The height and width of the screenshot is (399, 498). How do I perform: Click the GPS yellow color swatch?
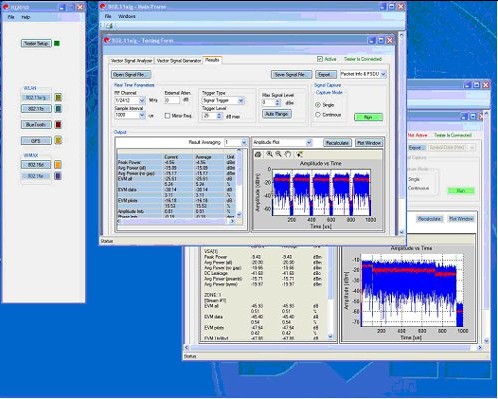(58, 141)
